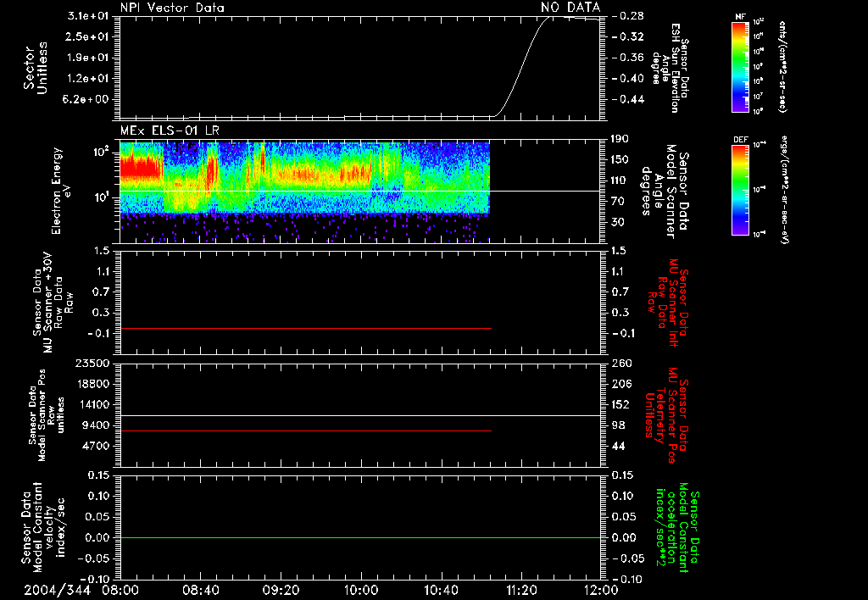Viewport: 868px width, 600px height.
Task: Click the 08:40 time tick label
Action: pyautogui.click(x=200, y=590)
